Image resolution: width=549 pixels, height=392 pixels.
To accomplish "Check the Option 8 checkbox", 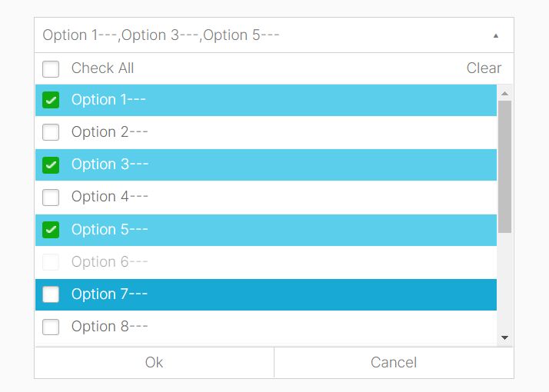I will click(51, 327).
